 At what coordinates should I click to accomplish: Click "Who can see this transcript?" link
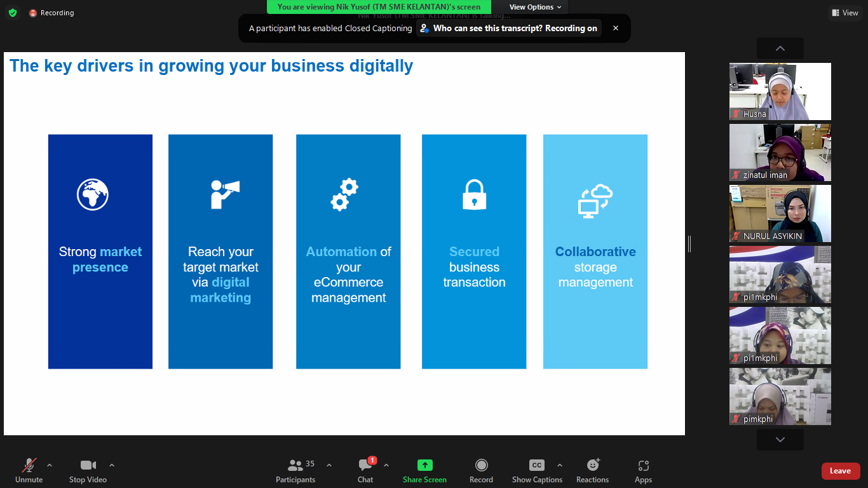point(509,28)
